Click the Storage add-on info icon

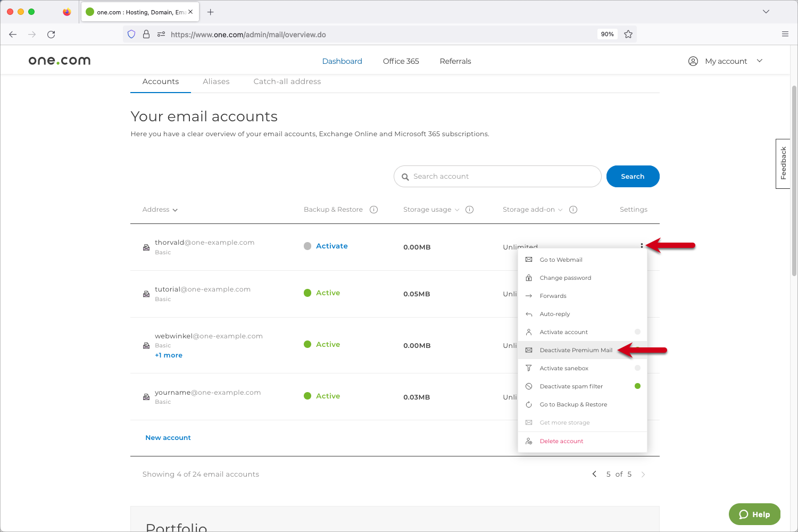click(573, 210)
